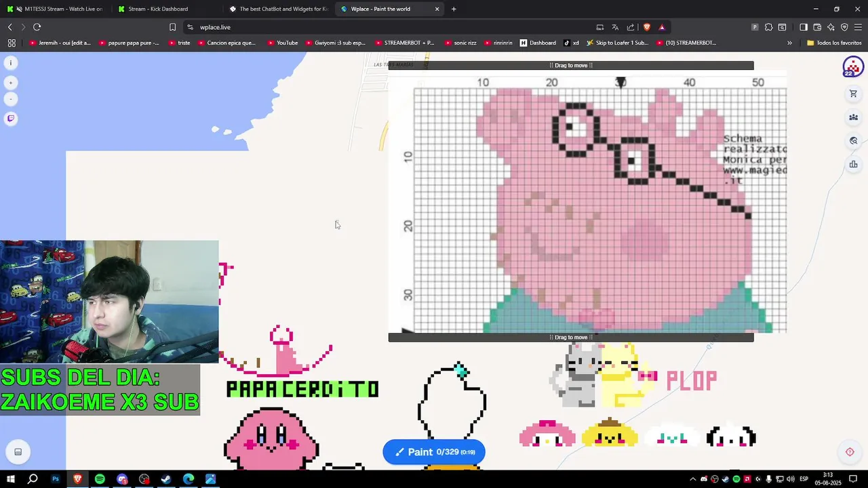Screen dimensions: 868x488
Task: Switch to The best ChatBot and Widgets tab
Action: click(279, 9)
